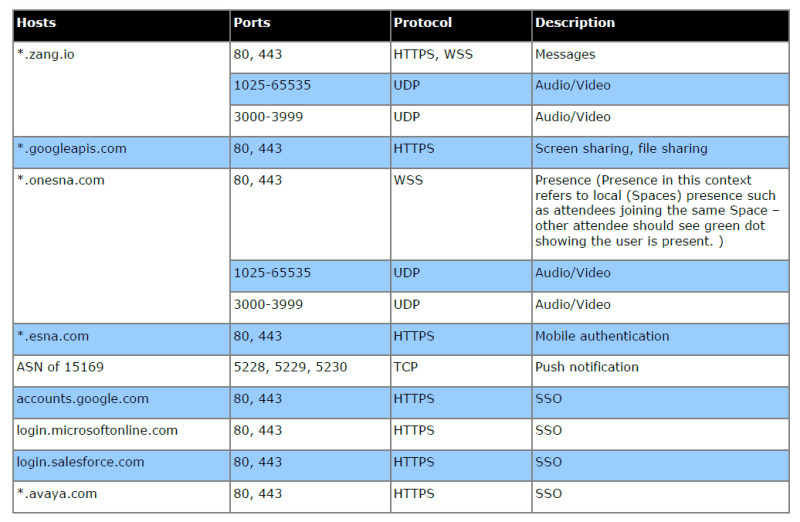The image size is (800, 522).
Task: Select the *.onesna.com host cell
Action: tap(121, 246)
